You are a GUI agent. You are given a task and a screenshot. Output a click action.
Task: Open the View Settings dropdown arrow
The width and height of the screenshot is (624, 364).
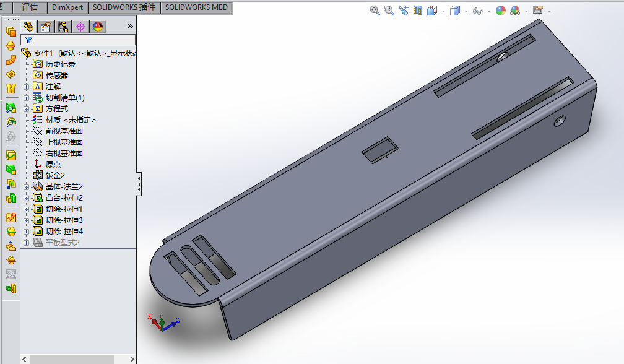549,12
